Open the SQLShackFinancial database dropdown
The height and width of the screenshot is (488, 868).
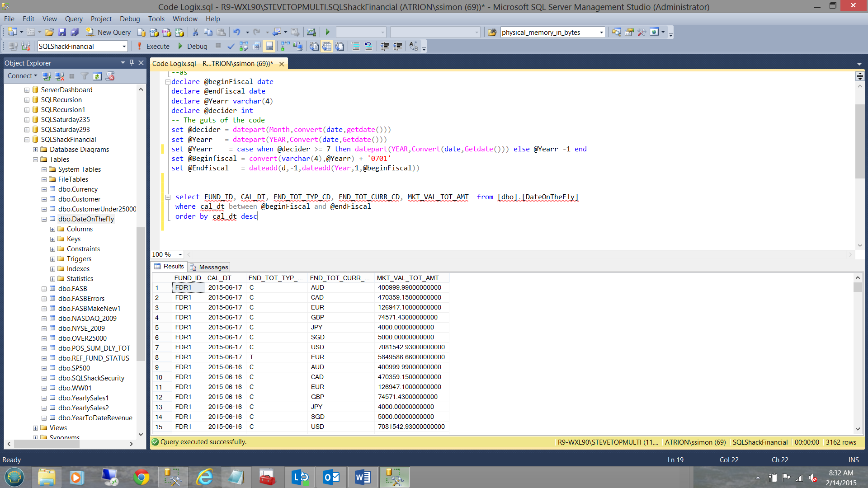click(124, 46)
